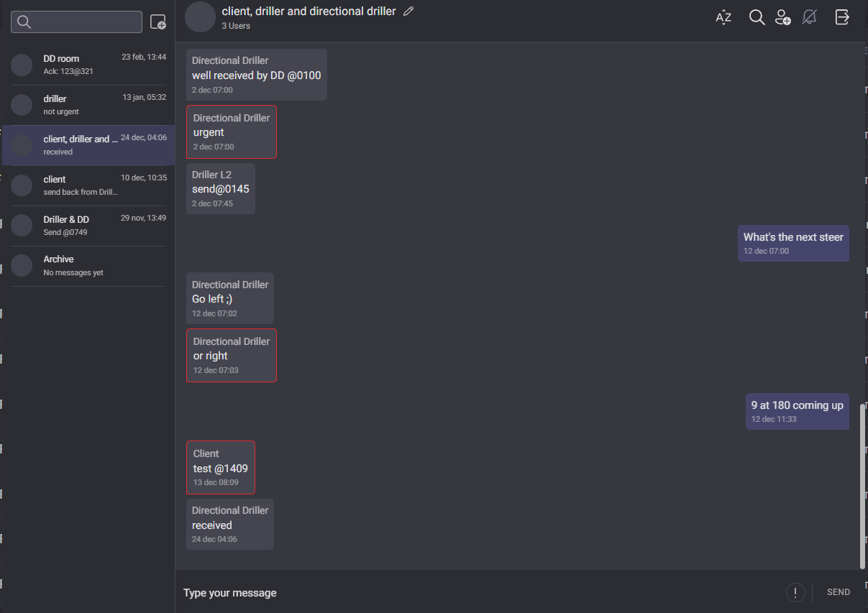The width and height of the screenshot is (868, 613).
Task: Click the leave room exit icon
Action: coord(842,17)
